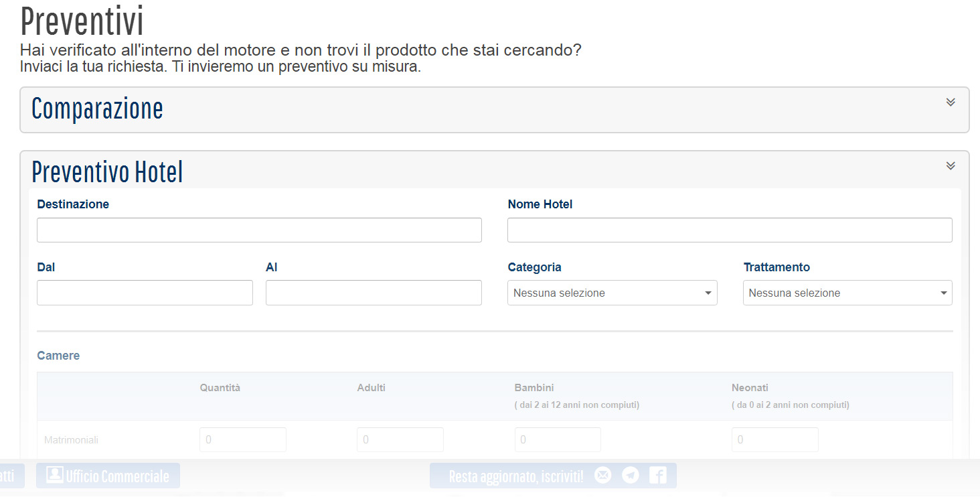This screenshot has height=497, width=980.
Task: Click inside the Nome Hotel field
Action: 730,230
